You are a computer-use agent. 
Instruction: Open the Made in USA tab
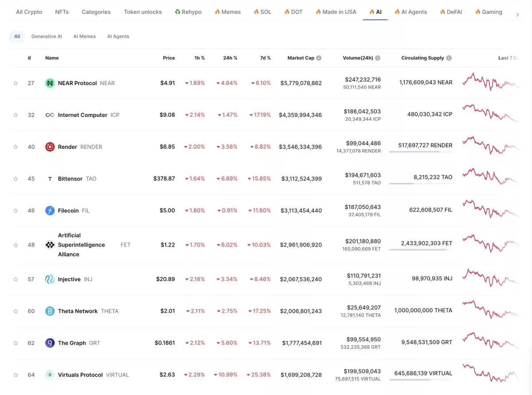[336, 12]
